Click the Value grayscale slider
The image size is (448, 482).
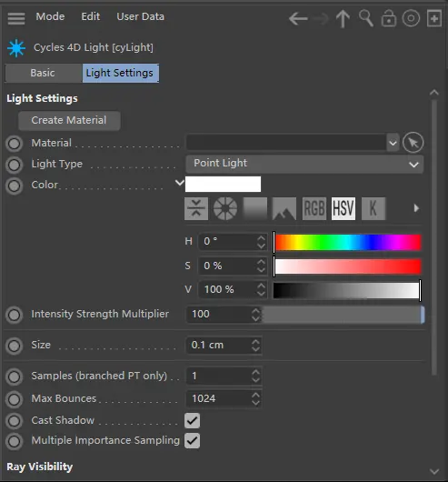click(x=346, y=290)
